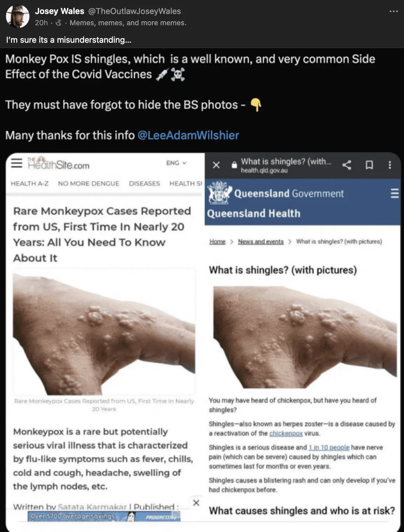Close the health.qld.gov.au browser tab

[216, 165]
